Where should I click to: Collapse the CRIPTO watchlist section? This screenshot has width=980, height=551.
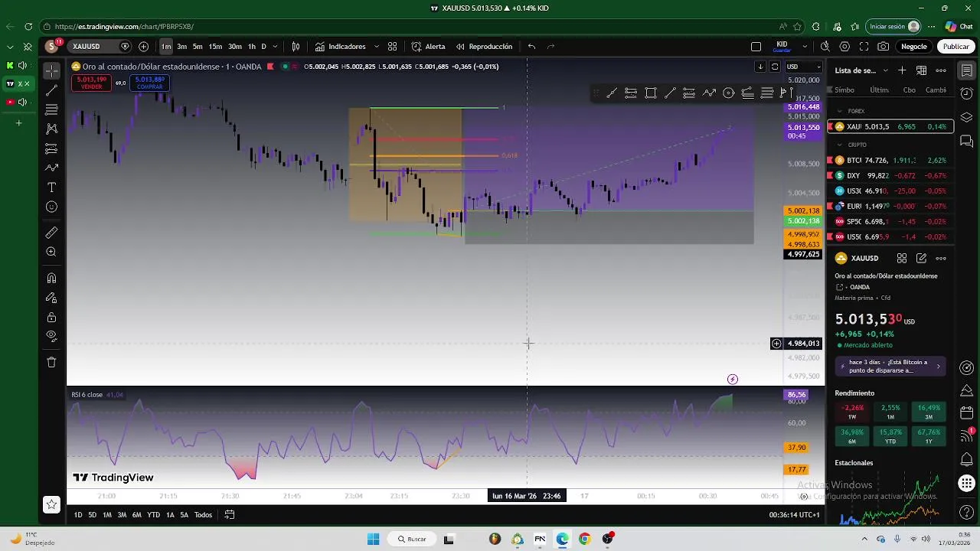click(x=839, y=145)
